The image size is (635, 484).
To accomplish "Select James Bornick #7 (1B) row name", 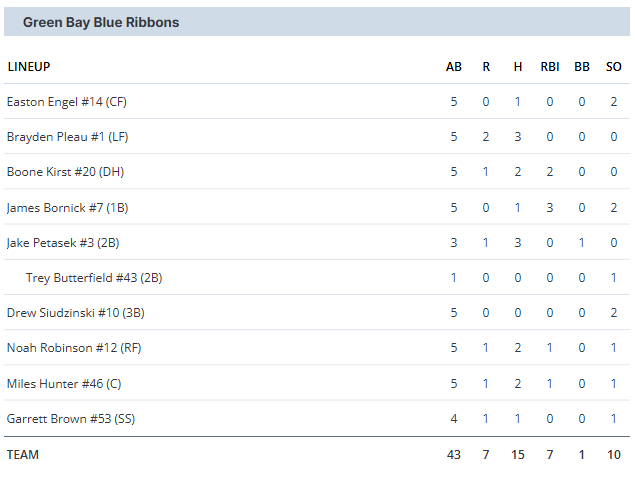I will 67,207.
